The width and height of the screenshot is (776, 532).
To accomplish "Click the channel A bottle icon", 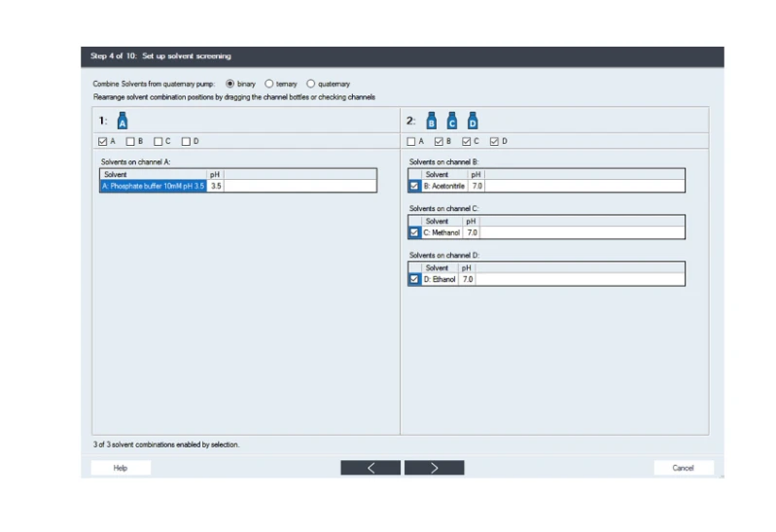I will 123,121.
